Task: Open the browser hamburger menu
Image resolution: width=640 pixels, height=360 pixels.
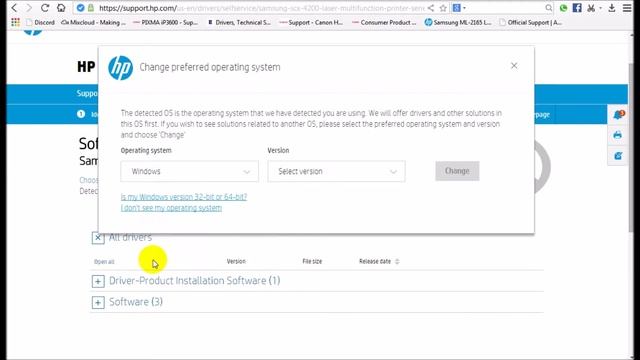Action: tap(627, 8)
